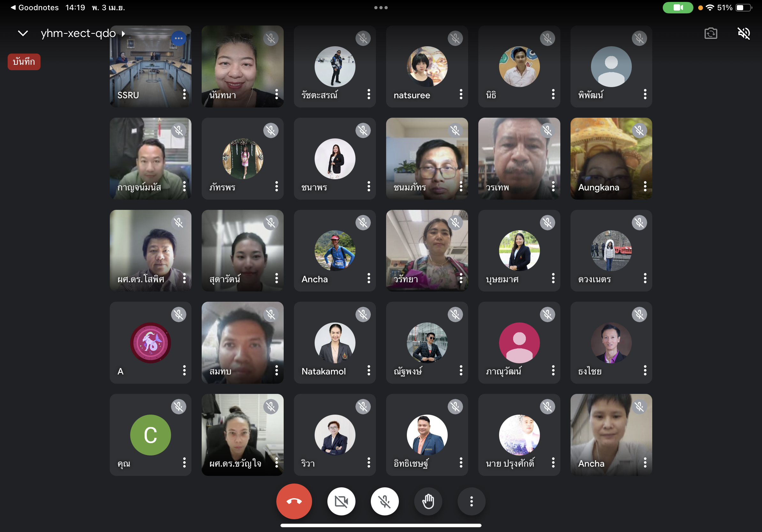
Task: Toggle the speaker audio off icon
Action: (x=743, y=33)
